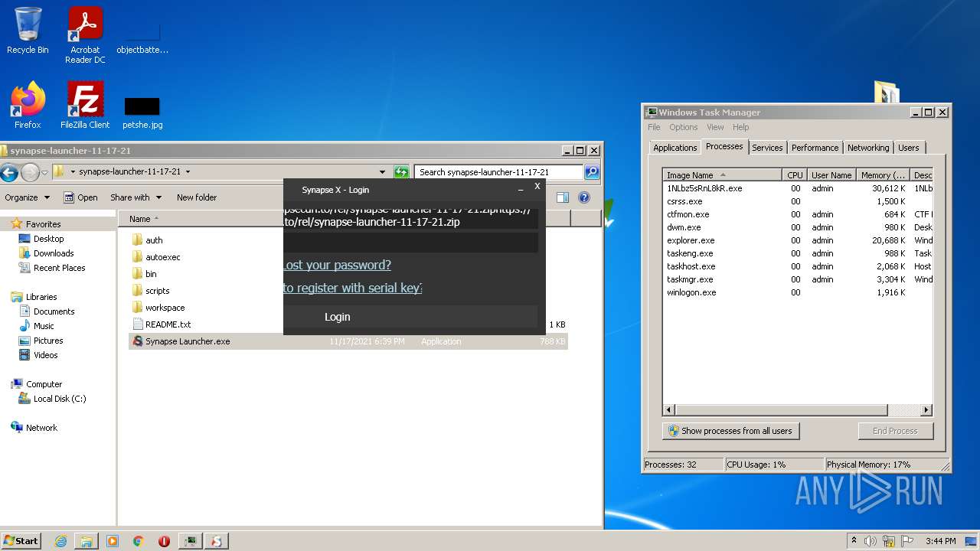
Task: Click the search magnifier icon in Explorer
Action: [592, 172]
